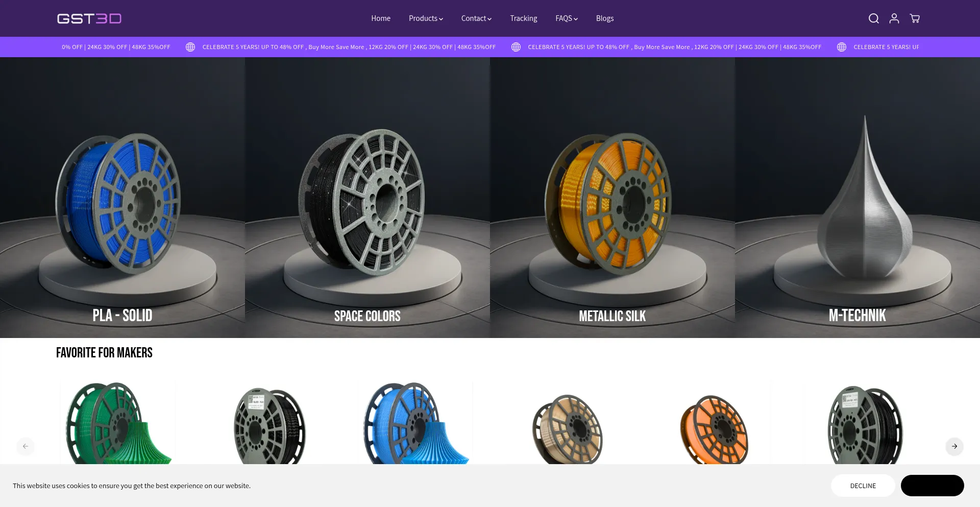
Task: Click the black accept cookies button
Action: pyautogui.click(x=932, y=486)
